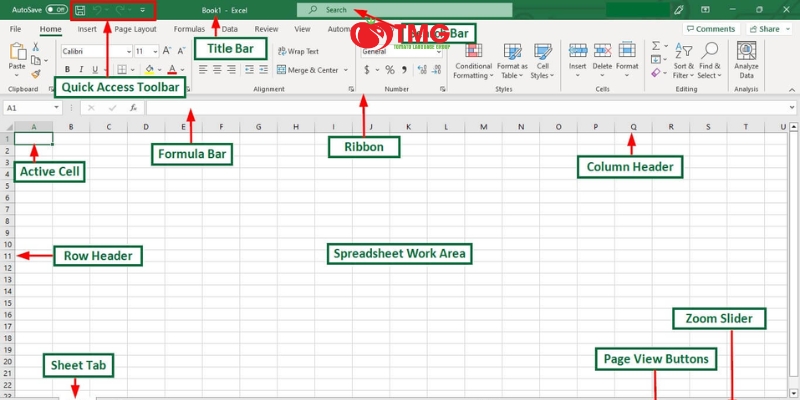The image size is (800, 400).
Task: Click the Clear eraser icon
Action: pyautogui.click(x=656, y=73)
